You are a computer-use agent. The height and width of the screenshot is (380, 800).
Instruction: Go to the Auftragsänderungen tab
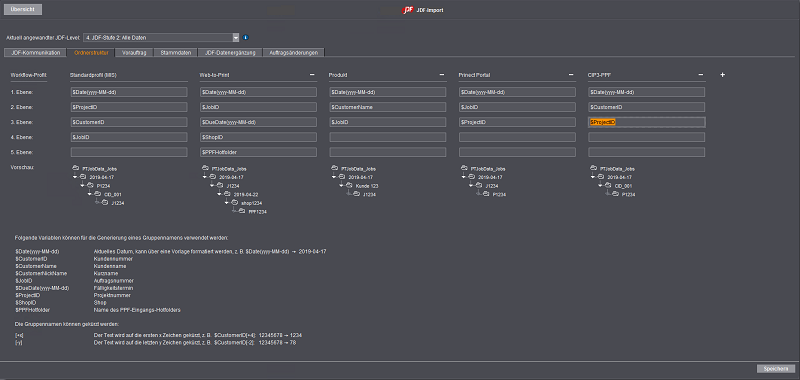click(294, 53)
